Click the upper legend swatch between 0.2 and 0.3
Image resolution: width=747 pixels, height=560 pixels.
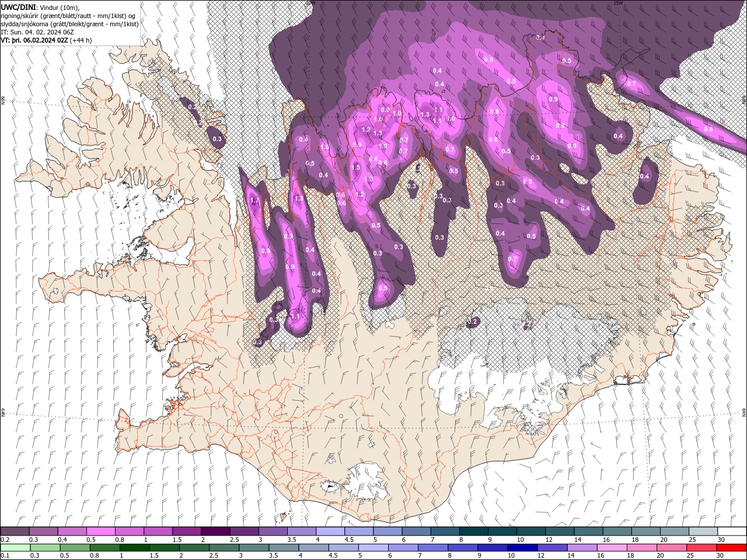(x=15, y=531)
